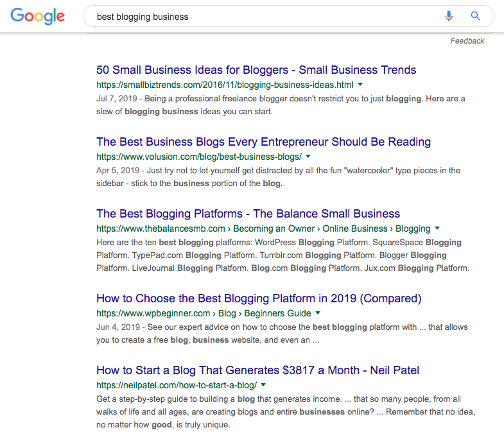Expand dropdown arrow beside volusion.com URL
The image size is (504, 439).
[308, 157]
